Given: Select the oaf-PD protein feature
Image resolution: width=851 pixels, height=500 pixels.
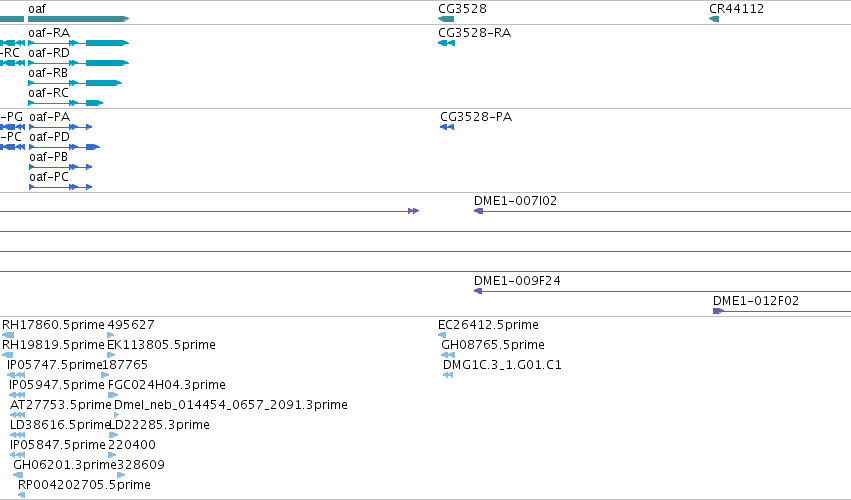Looking at the screenshot, I should tap(65, 147).
